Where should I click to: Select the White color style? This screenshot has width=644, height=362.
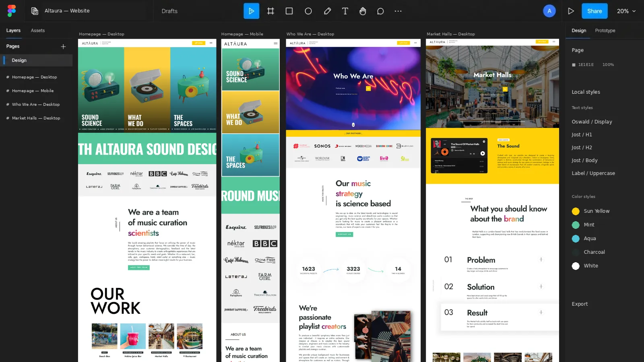[585, 266]
